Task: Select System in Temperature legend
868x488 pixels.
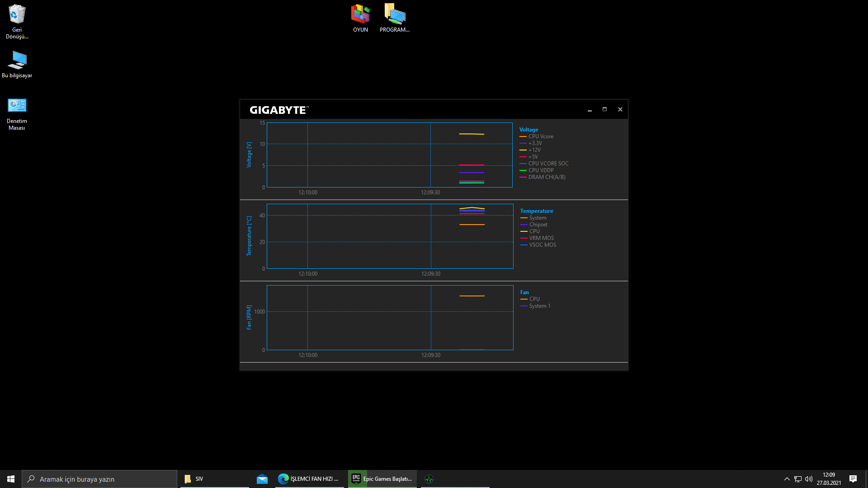Action: 533,217
